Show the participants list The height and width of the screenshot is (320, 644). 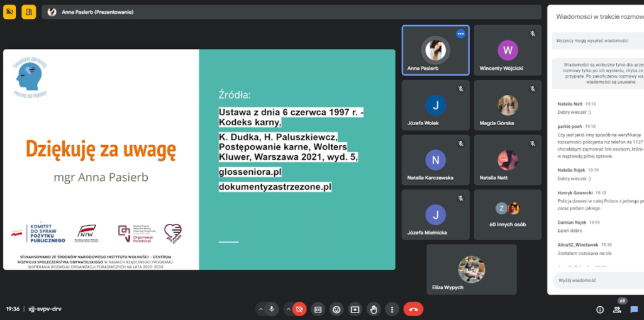click(x=617, y=309)
